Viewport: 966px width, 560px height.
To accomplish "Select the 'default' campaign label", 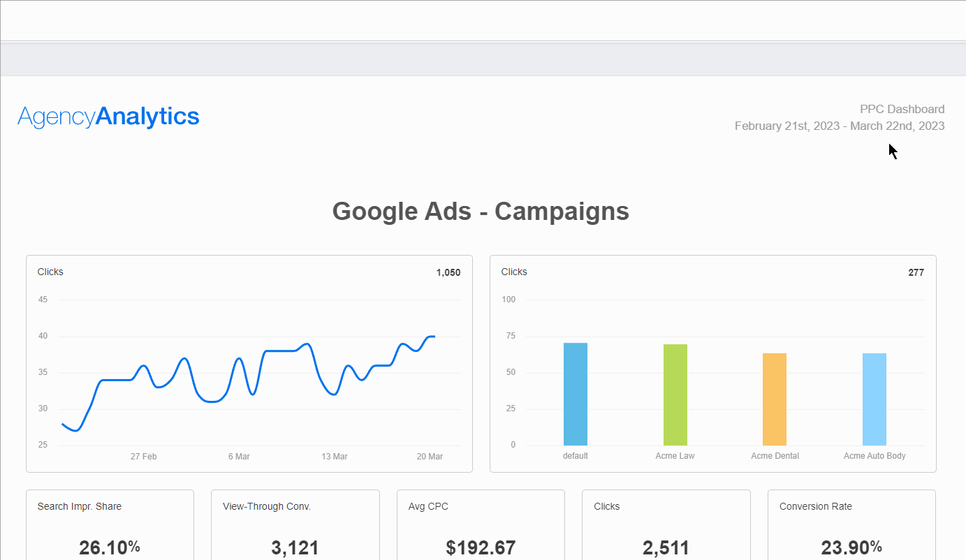I will point(575,455).
